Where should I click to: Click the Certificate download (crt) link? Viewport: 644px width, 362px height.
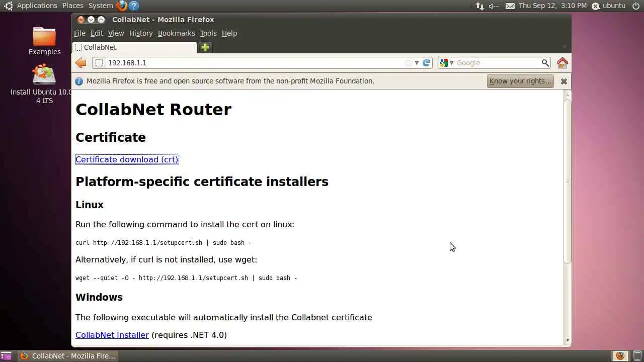click(x=127, y=159)
